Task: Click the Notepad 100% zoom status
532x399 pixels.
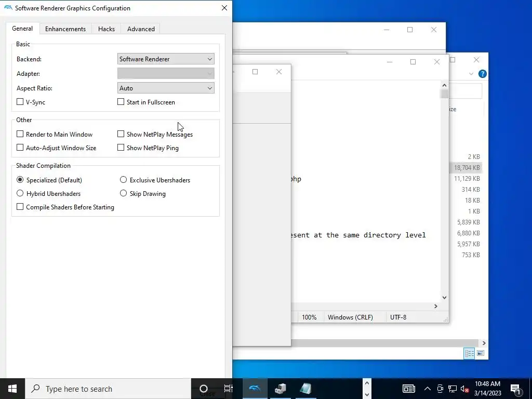Action: 309,317
